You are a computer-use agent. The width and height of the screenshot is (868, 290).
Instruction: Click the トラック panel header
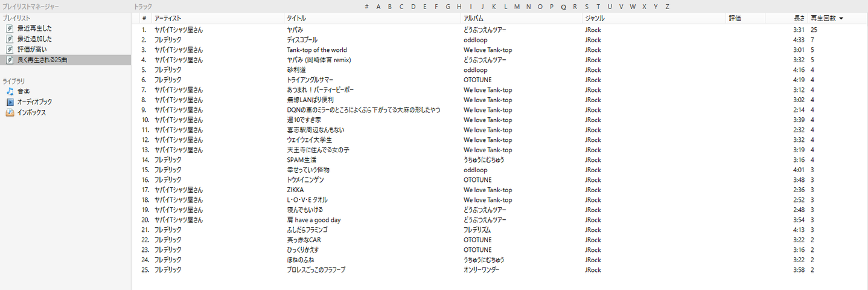[143, 7]
